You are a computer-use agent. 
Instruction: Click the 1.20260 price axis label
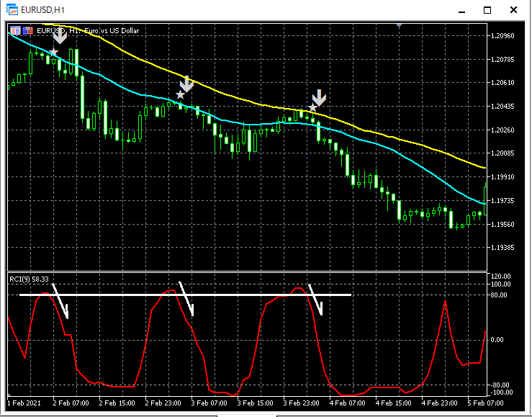tap(502, 130)
